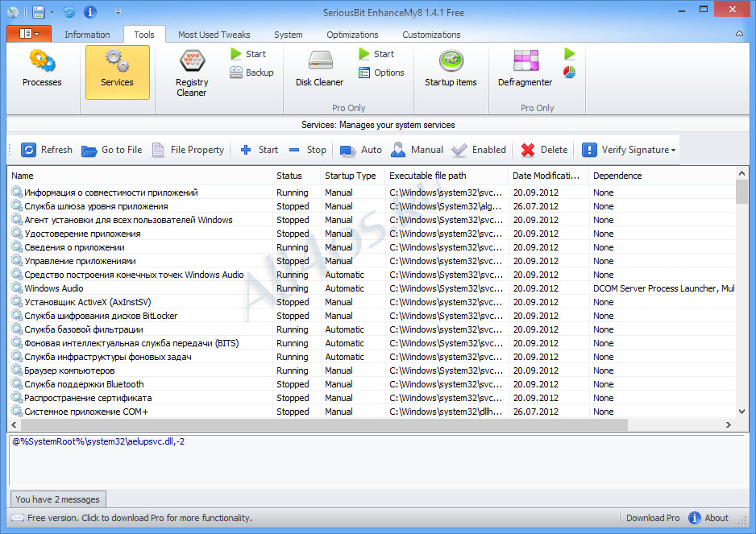Sort by the Status column
This screenshot has width=756, height=534.
[296, 176]
